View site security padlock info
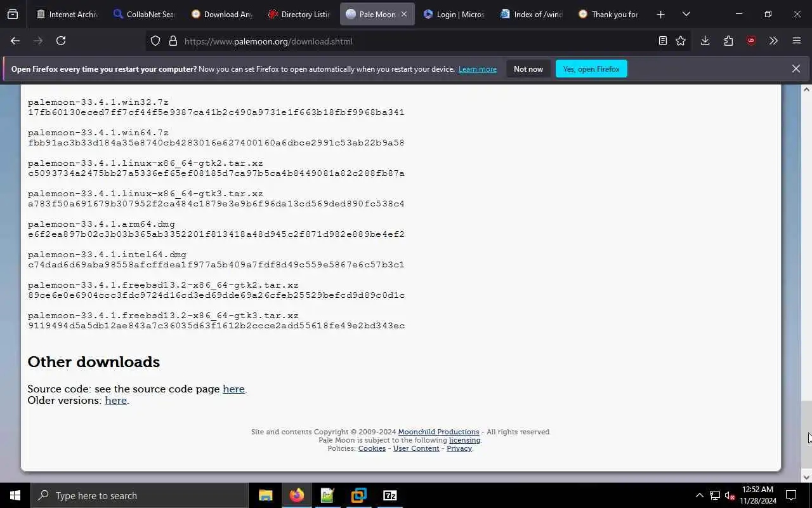Viewport: 812px width, 508px height. point(173,41)
